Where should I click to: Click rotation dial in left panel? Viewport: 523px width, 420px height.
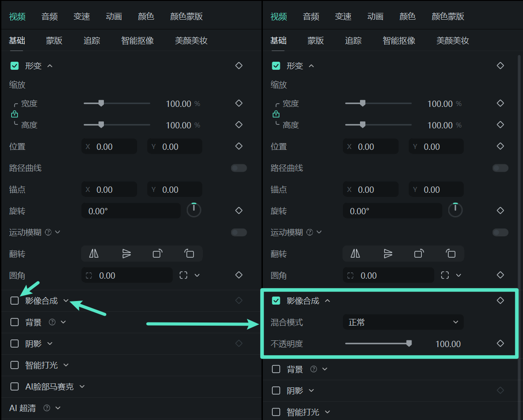(194, 210)
